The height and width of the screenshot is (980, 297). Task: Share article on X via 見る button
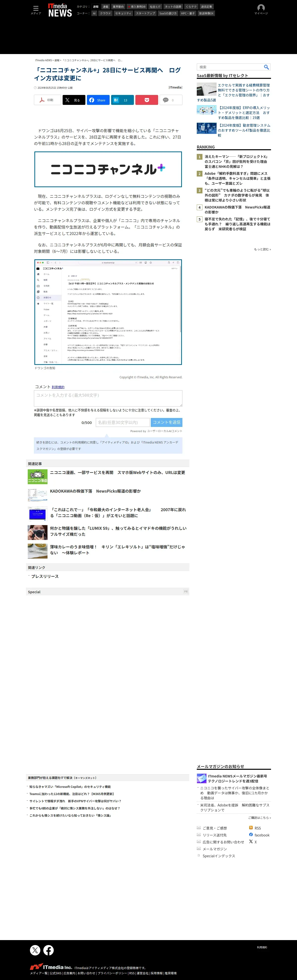point(74,100)
